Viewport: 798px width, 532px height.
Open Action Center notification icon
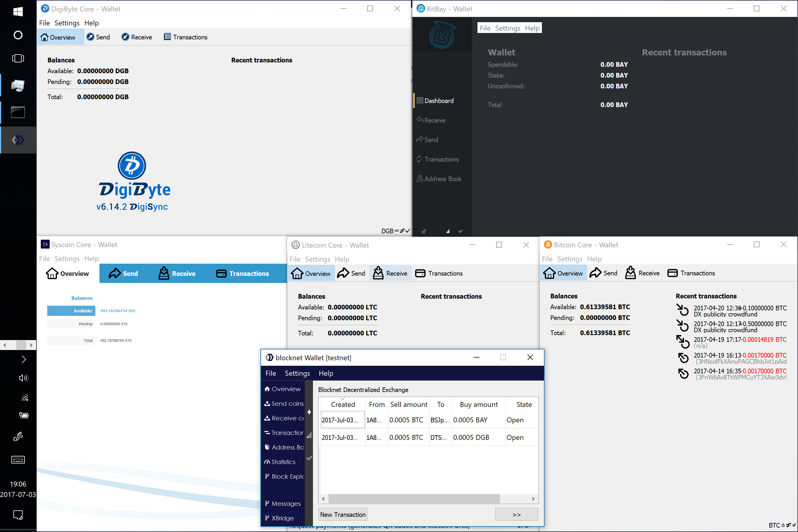click(x=18, y=515)
